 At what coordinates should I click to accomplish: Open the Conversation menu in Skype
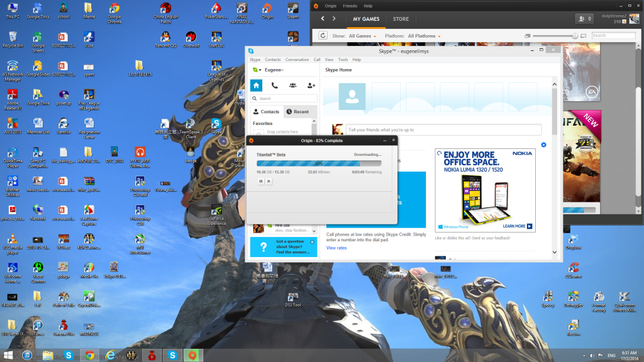[x=297, y=60]
